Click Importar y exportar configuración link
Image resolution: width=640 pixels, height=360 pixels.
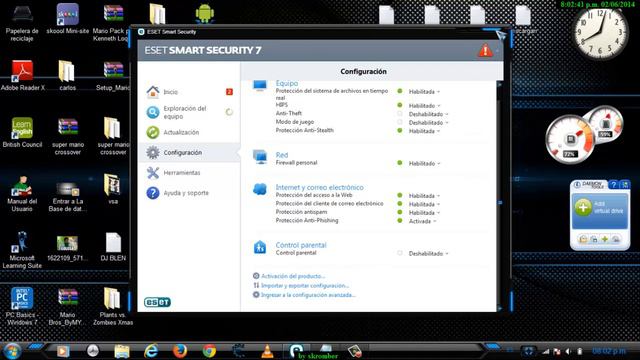[x=304, y=286]
